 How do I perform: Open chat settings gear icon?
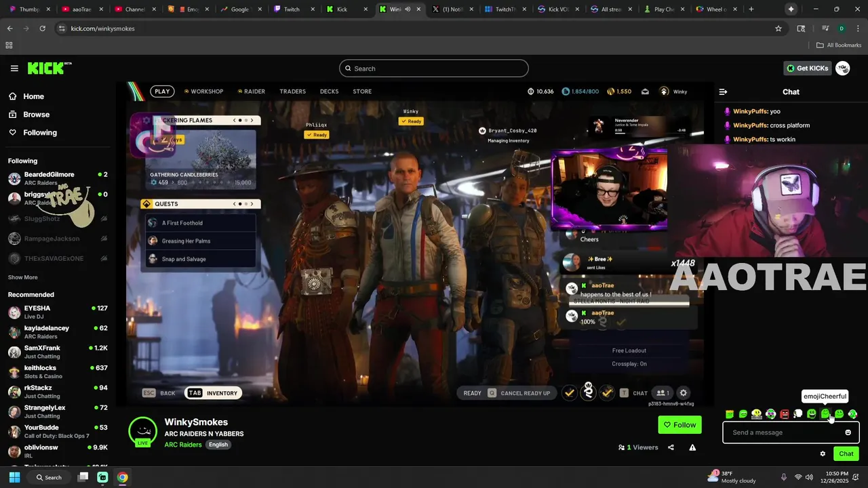(823, 454)
